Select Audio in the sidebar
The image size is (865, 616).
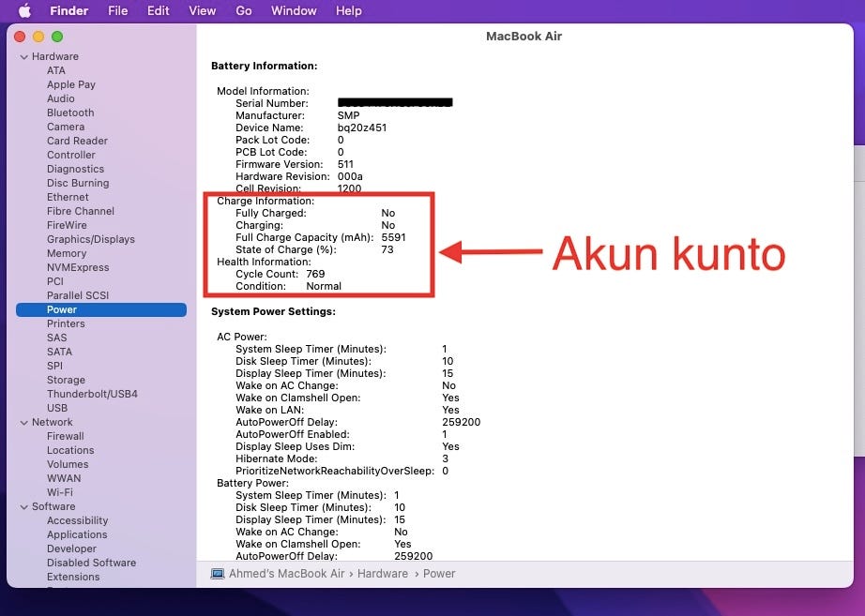61,98
